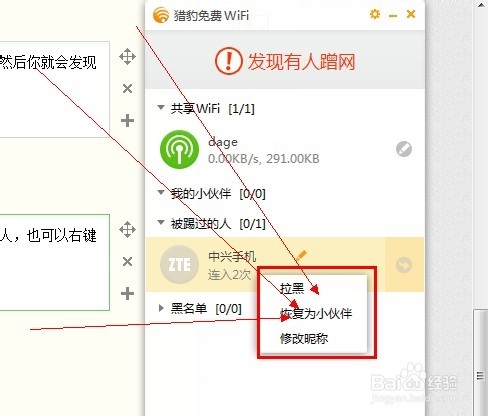Click the vertical scrollbar thumb
The width and height of the screenshot is (488, 416).
pyautogui.click(x=480, y=363)
